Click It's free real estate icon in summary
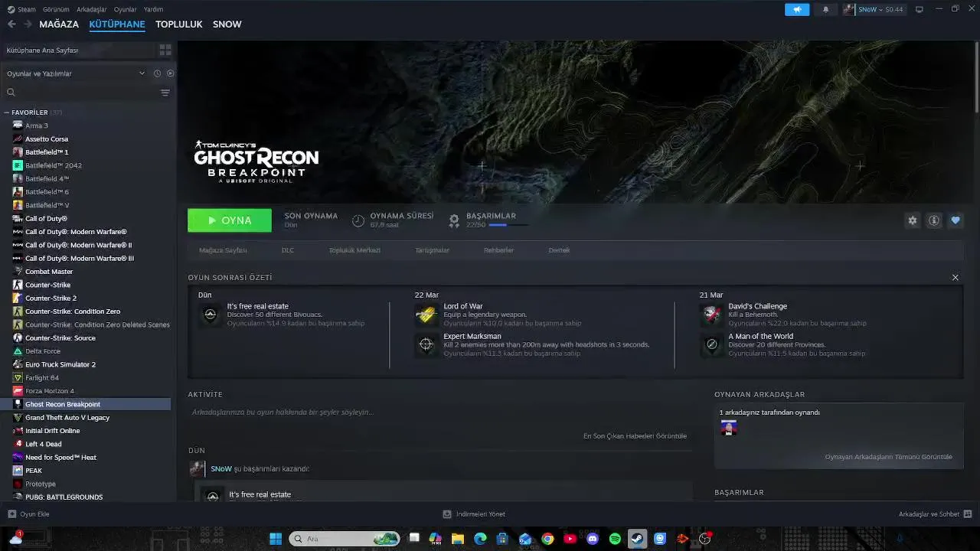This screenshot has height=551, width=980. (x=210, y=315)
